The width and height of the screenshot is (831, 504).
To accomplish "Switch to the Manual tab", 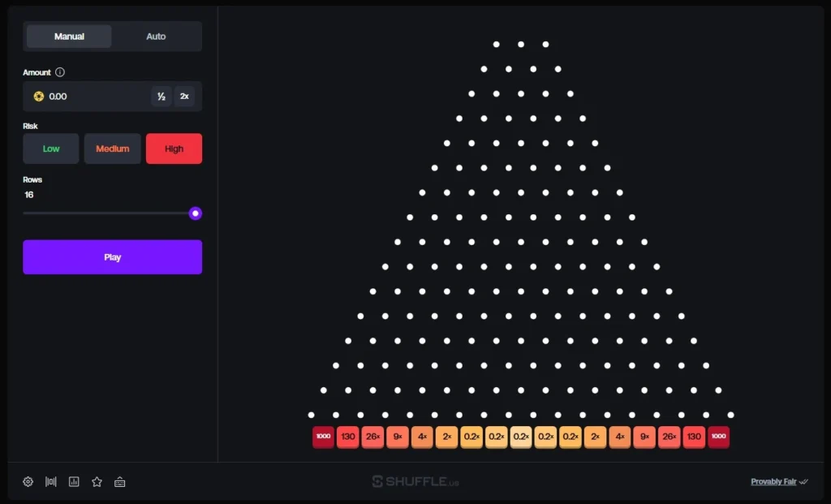I will [69, 37].
